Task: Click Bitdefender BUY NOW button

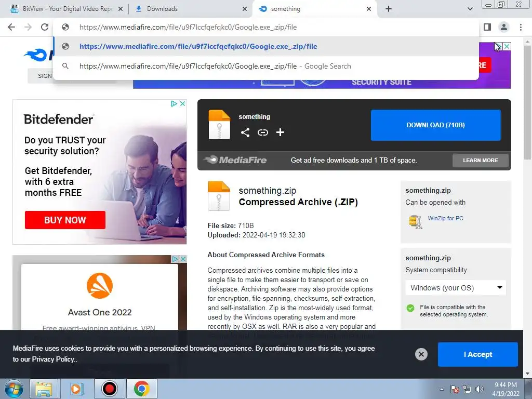Action: 65,220
